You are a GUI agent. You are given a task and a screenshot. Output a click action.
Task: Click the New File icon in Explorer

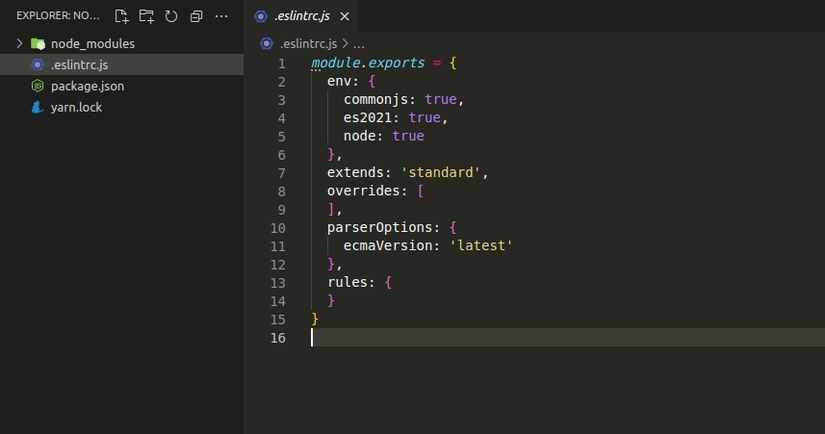(122, 16)
